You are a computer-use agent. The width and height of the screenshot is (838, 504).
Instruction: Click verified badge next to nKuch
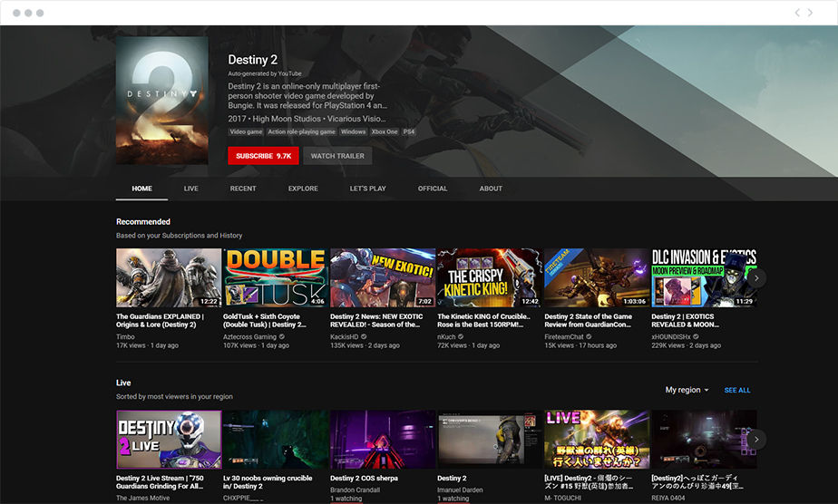[x=461, y=337]
